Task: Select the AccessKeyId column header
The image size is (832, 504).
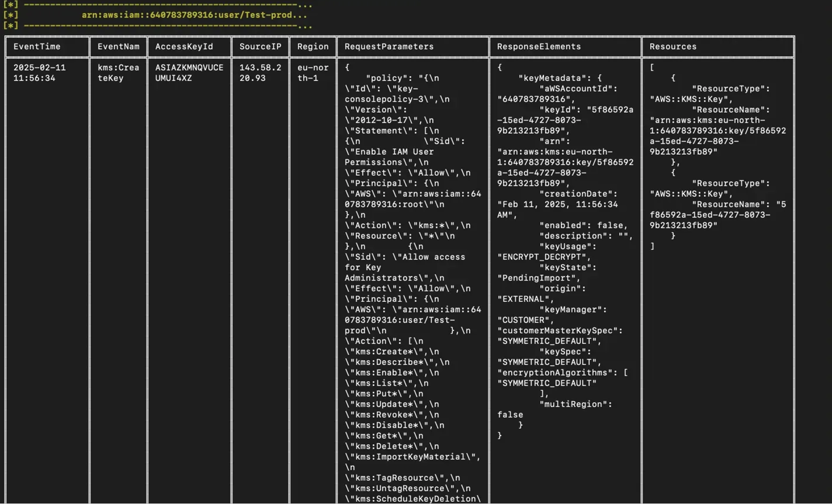Action: 184,46
